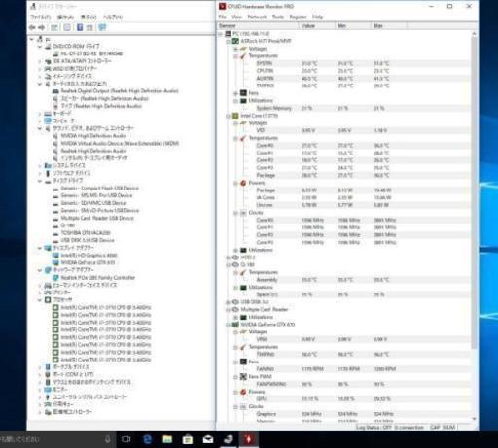This screenshot has width=498, height=448.
Task: Open the Mail app from the taskbar
Action: coord(208,439)
